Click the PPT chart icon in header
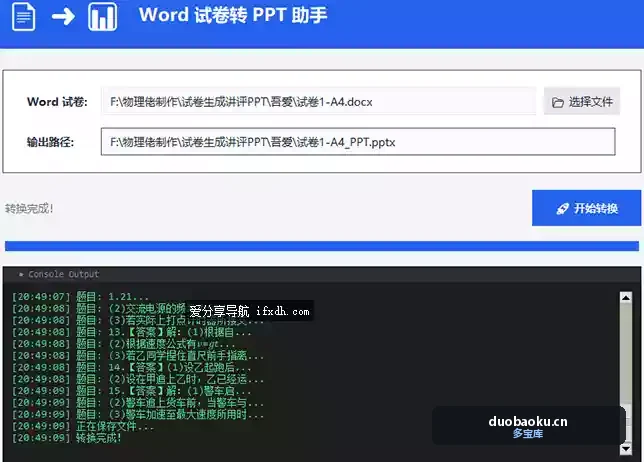This screenshot has width=644, height=462. tap(102, 16)
